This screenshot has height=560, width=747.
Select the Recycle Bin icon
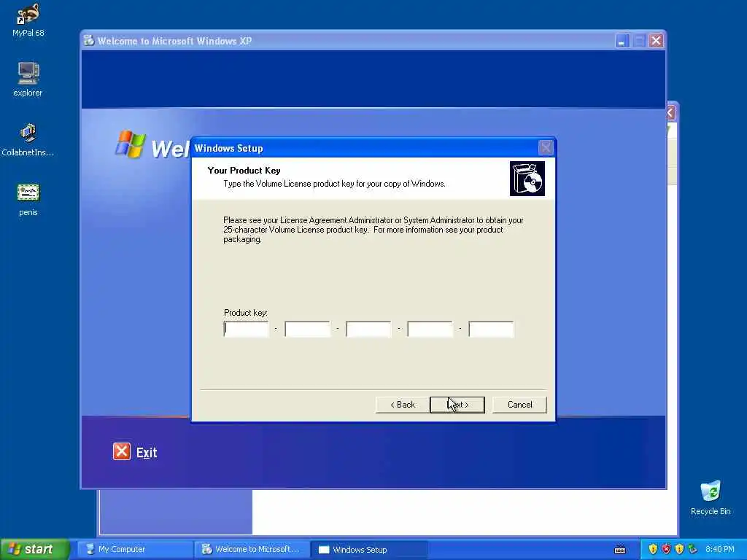tap(711, 497)
